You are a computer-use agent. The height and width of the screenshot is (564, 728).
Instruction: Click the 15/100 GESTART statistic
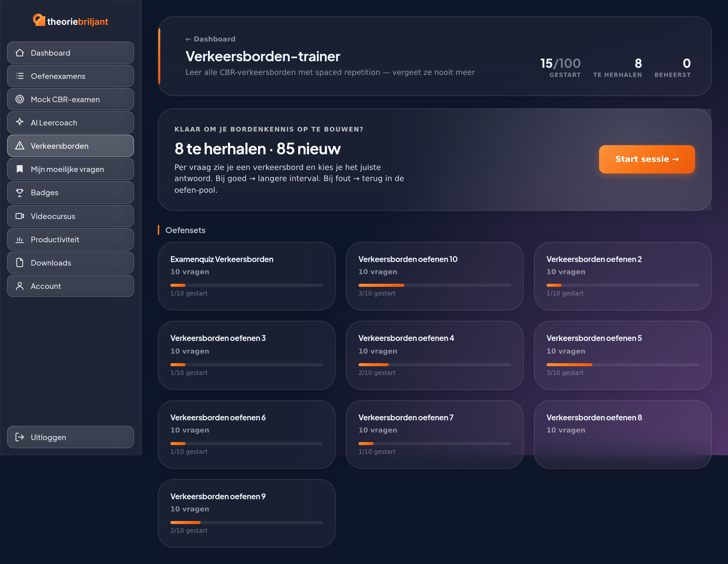tap(560, 67)
